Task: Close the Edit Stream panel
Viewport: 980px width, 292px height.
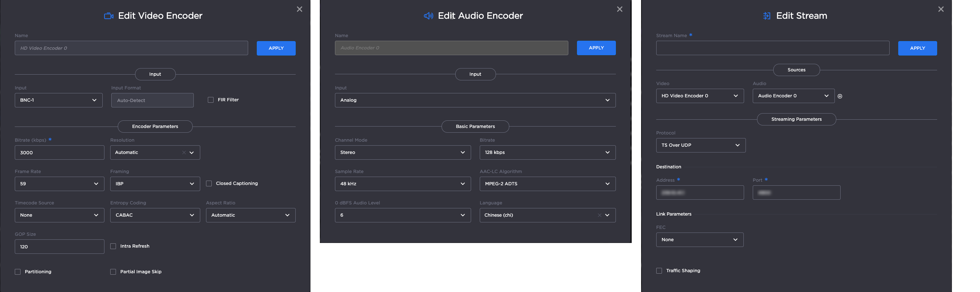Action: click(940, 9)
